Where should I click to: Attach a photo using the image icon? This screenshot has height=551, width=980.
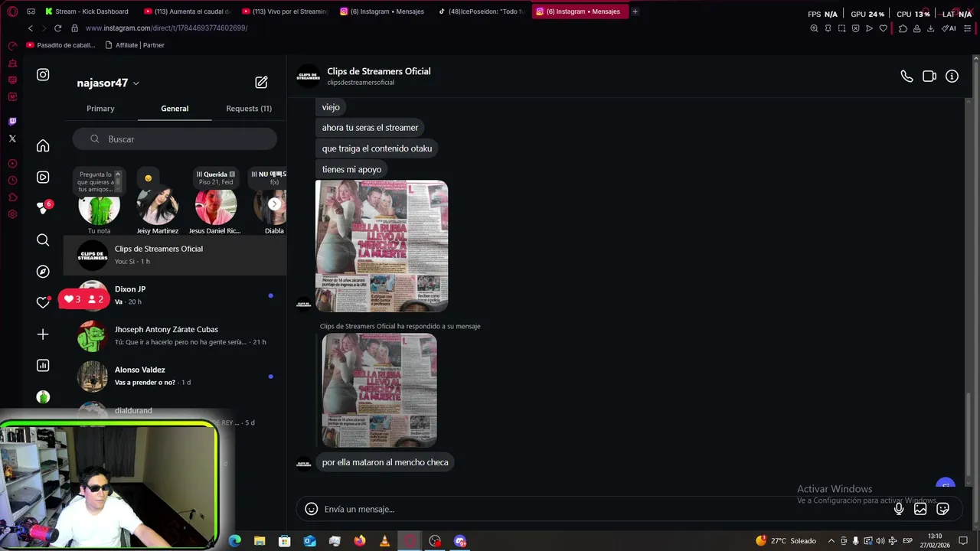(920, 509)
